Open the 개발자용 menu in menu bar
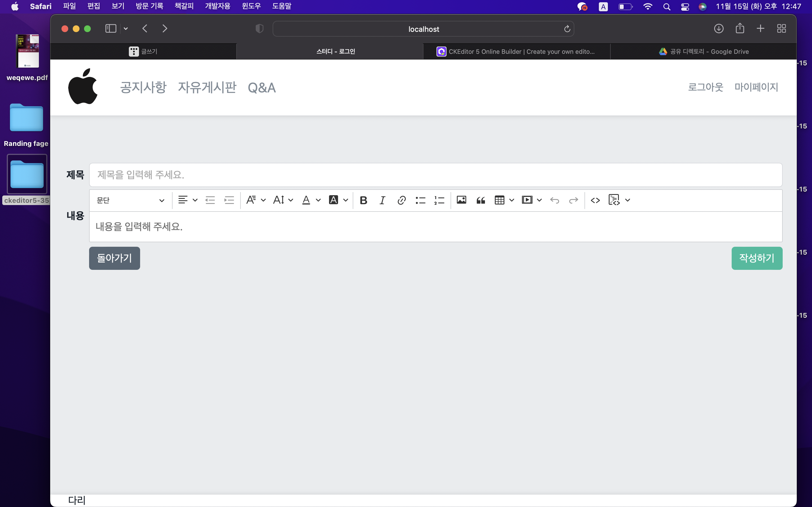This screenshot has width=812, height=507. coord(217,6)
